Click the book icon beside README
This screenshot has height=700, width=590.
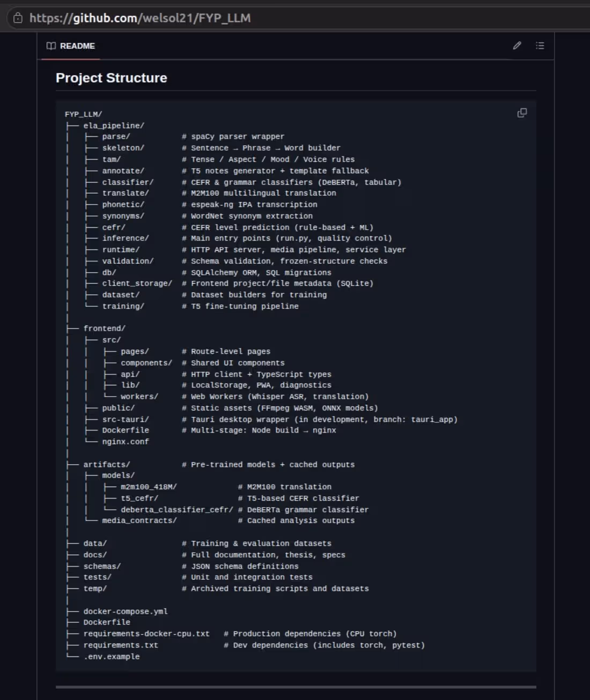tap(51, 46)
